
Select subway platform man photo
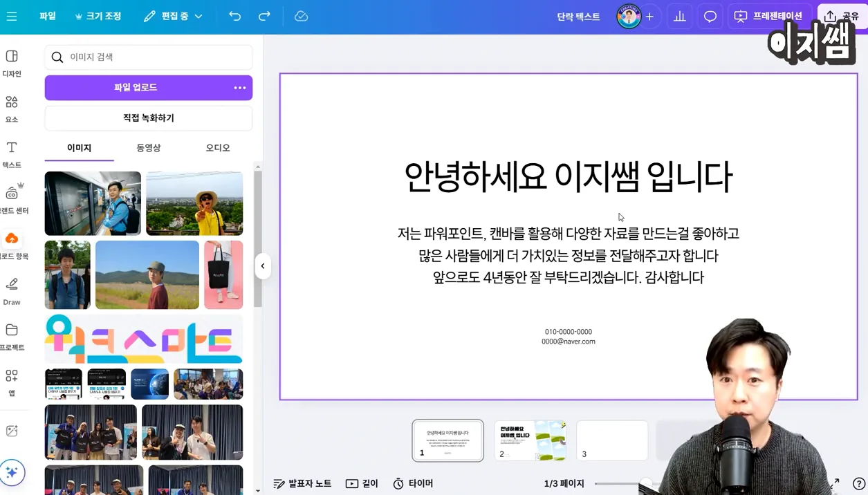(93, 203)
